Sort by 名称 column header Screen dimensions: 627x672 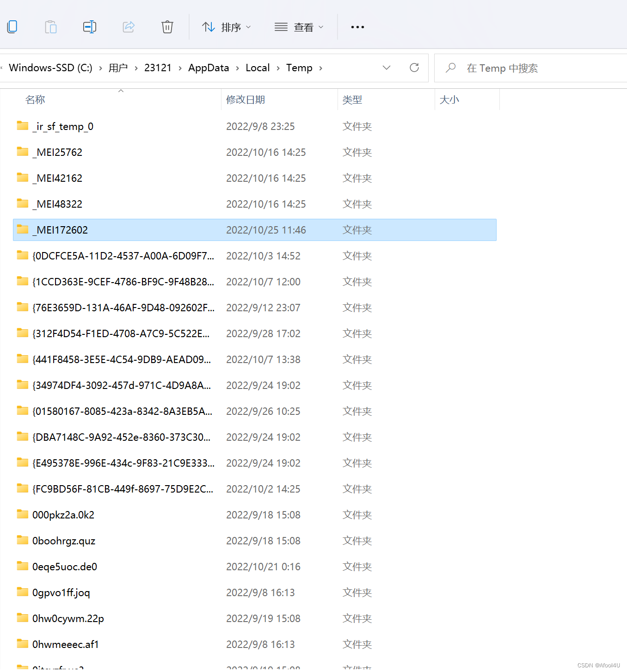pyautogui.click(x=35, y=100)
